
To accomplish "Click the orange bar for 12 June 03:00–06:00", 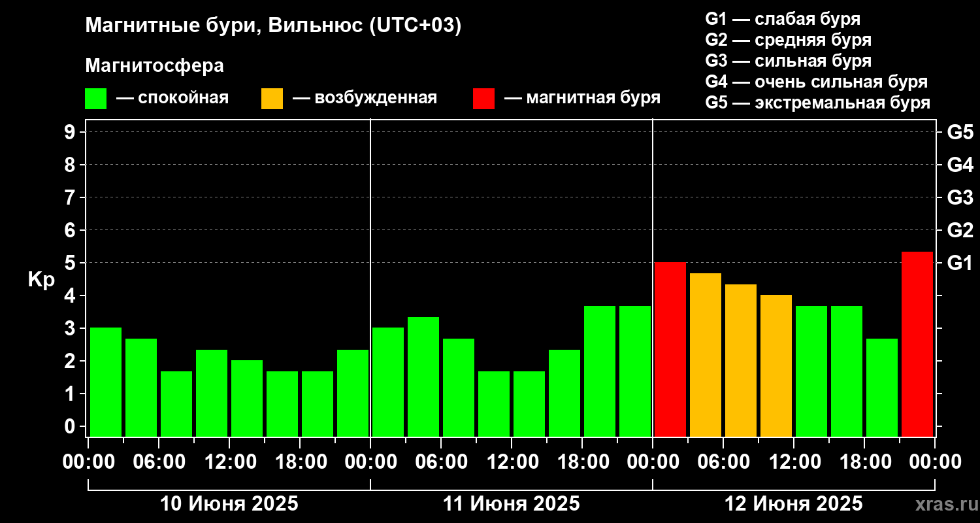I will tap(706, 355).
